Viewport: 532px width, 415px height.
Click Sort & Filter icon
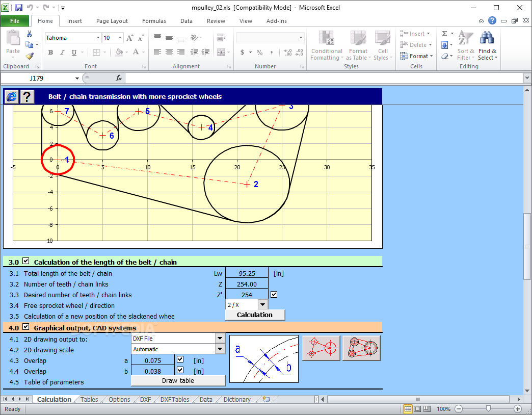click(x=466, y=45)
